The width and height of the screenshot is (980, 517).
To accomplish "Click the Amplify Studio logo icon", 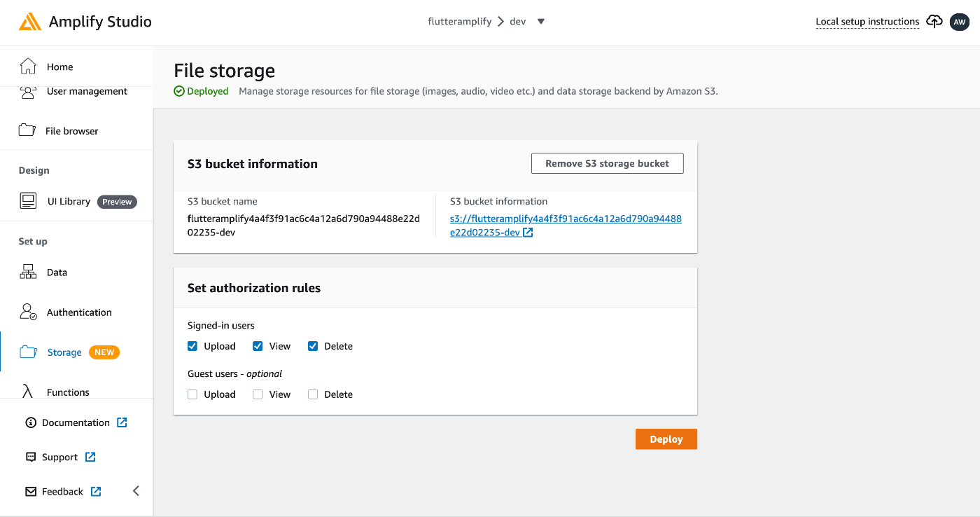I will 30,22.
